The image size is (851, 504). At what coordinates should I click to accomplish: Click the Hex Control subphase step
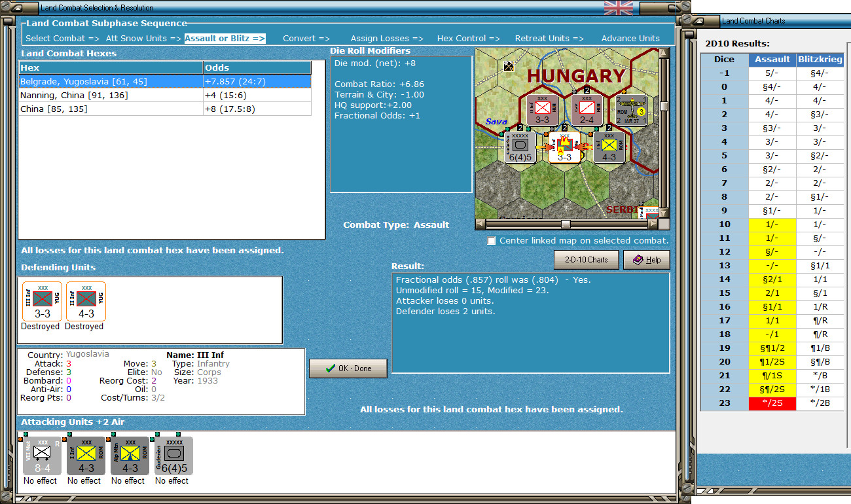(x=469, y=39)
